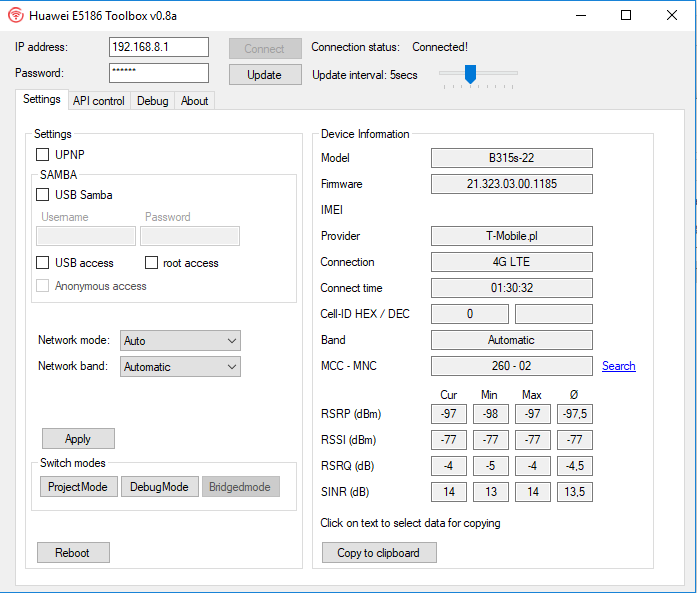Copy device data to clipboard
Screen dimensions: 697x593
[x=379, y=553]
